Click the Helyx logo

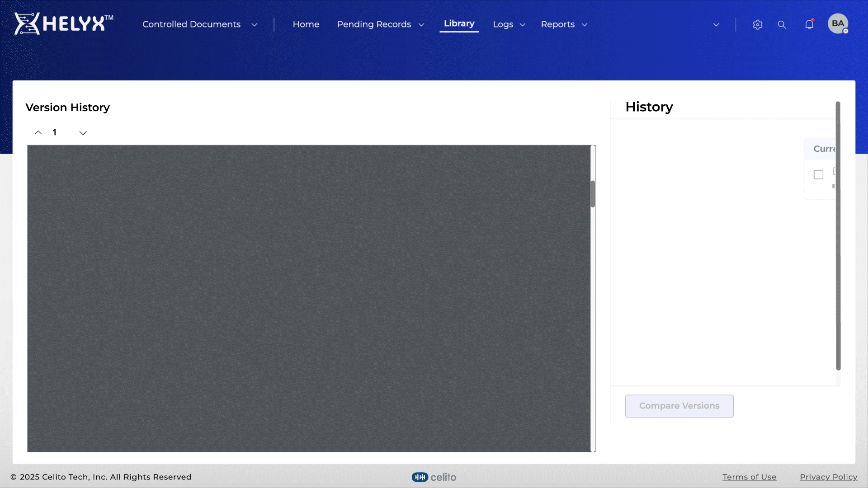[x=64, y=23]
